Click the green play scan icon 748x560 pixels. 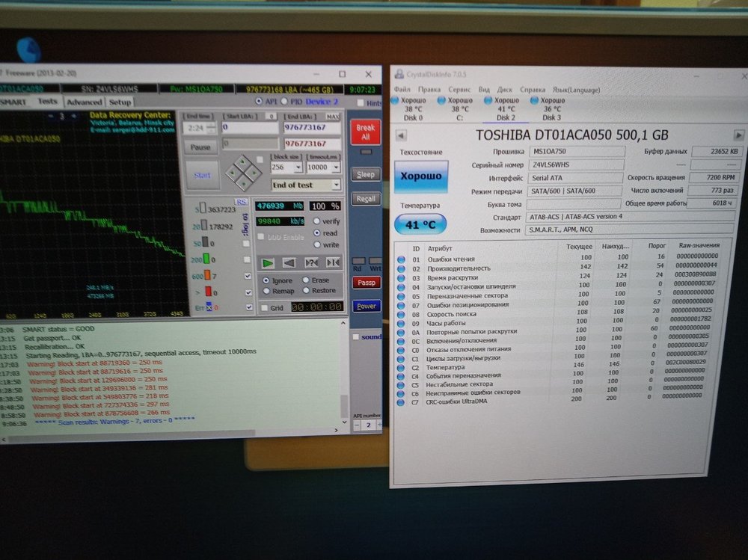click(x=266, y=262)
